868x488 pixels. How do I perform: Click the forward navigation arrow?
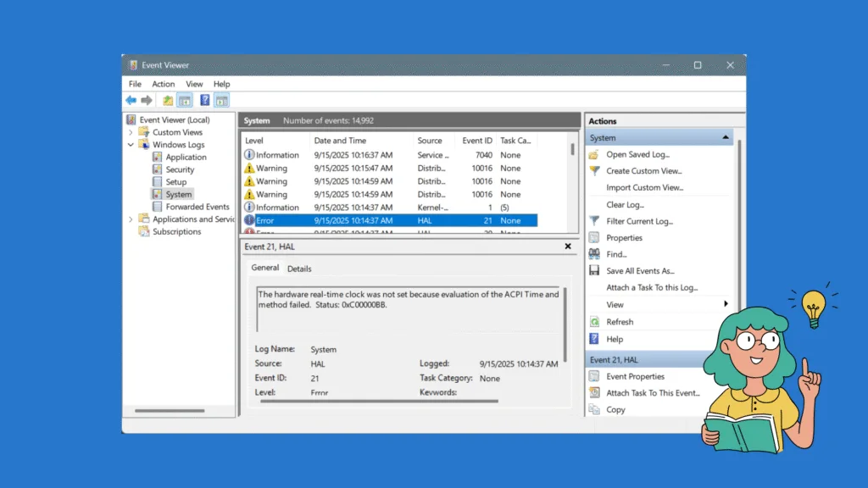pyautogui.click(x=146, y=100)
